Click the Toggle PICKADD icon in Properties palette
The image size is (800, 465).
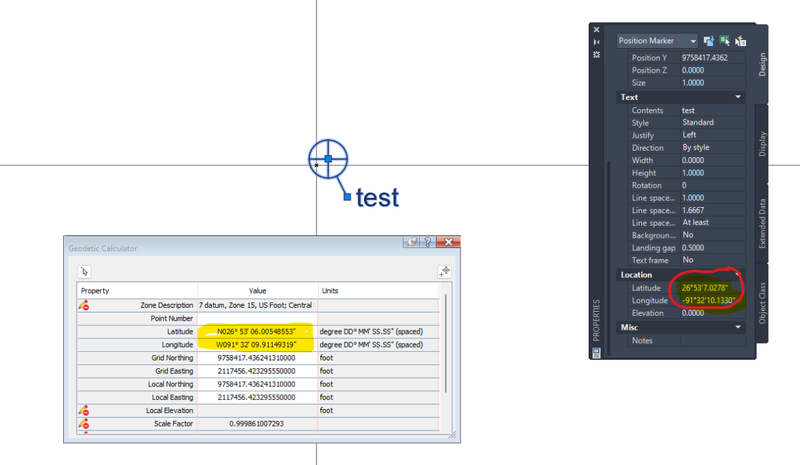pyautogui.click(x=709, y=41)
